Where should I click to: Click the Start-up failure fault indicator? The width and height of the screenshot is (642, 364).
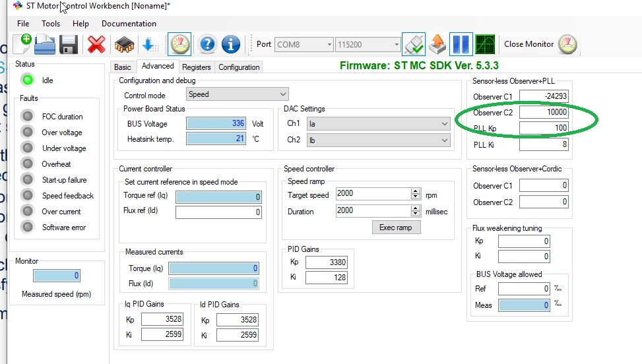coord(28,179)
